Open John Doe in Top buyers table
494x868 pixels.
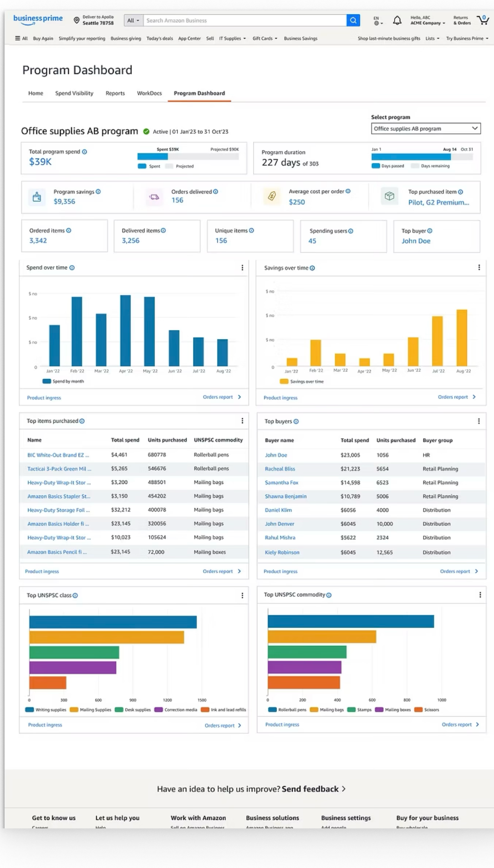click(x=276, y=455)
